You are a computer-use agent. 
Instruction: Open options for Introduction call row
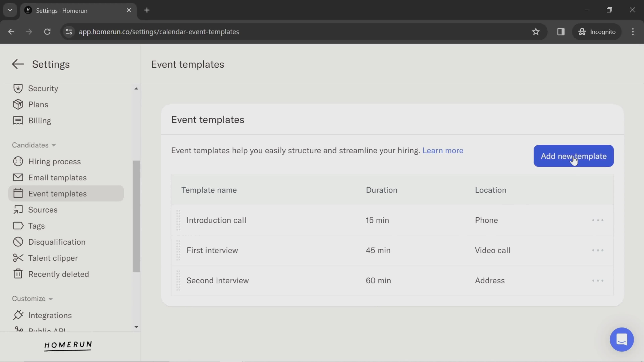[x=598, y=220]
